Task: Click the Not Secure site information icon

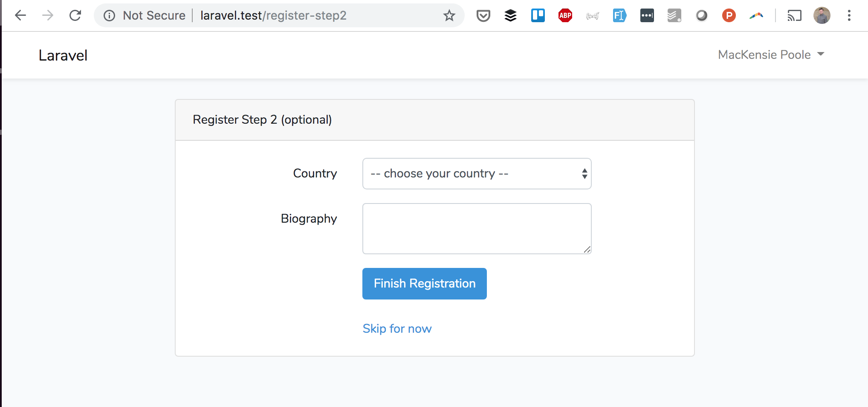Action: [x=109, y=15]
